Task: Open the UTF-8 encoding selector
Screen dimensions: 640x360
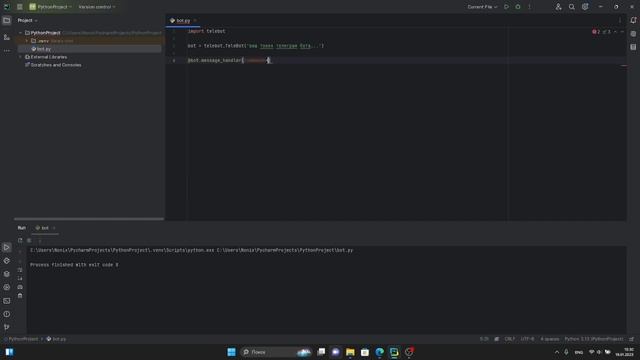Action: [x=527, y=339]
